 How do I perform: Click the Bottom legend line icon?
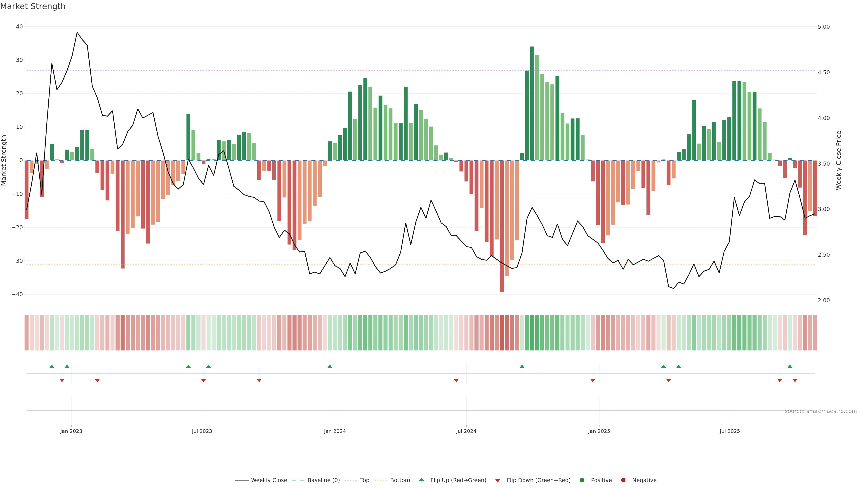coord(380,480)
